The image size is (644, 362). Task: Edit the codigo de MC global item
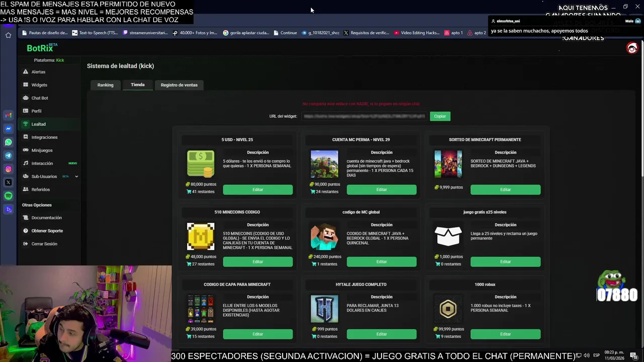coord(381,261)
